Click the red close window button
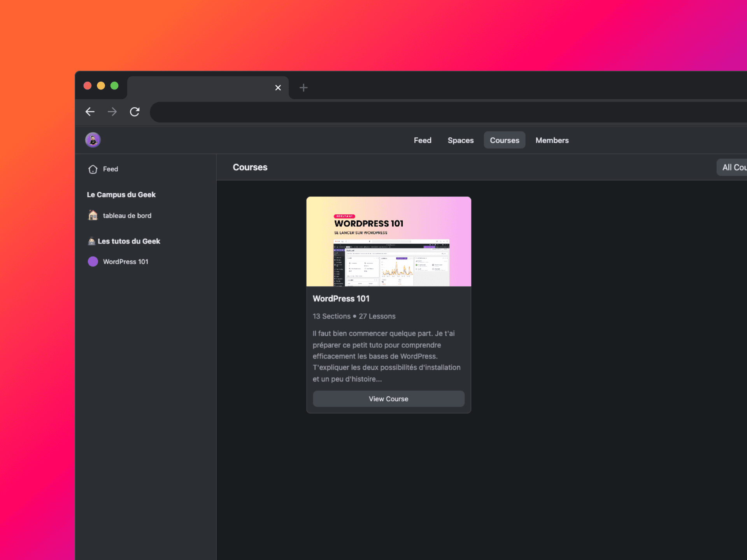The image size is (747, 560). coord(88,86)
